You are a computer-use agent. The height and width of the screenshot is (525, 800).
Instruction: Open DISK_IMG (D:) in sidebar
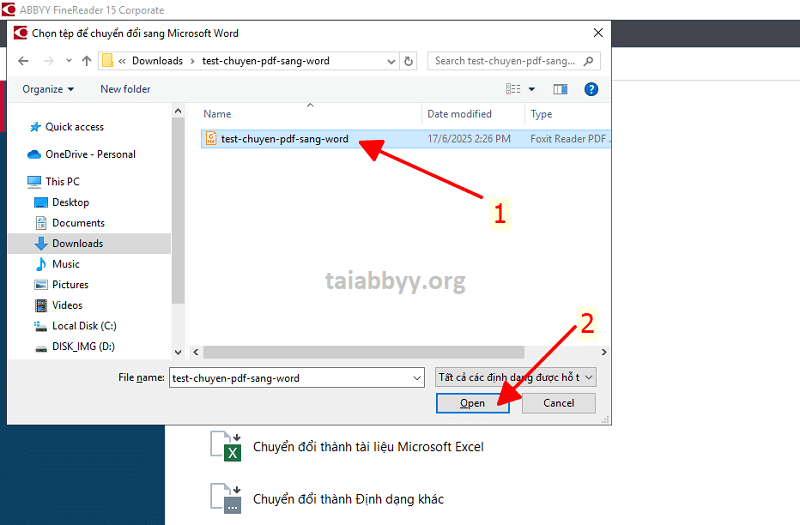coord(83,346)
